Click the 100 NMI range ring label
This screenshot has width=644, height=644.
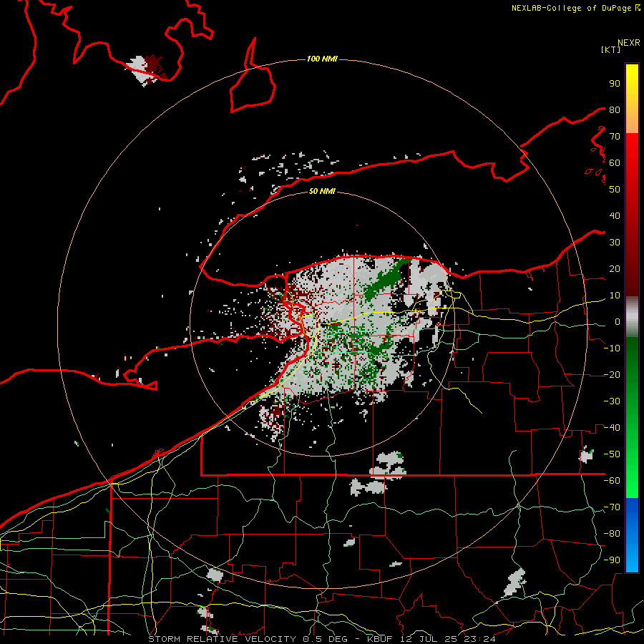tap(322, 59)
